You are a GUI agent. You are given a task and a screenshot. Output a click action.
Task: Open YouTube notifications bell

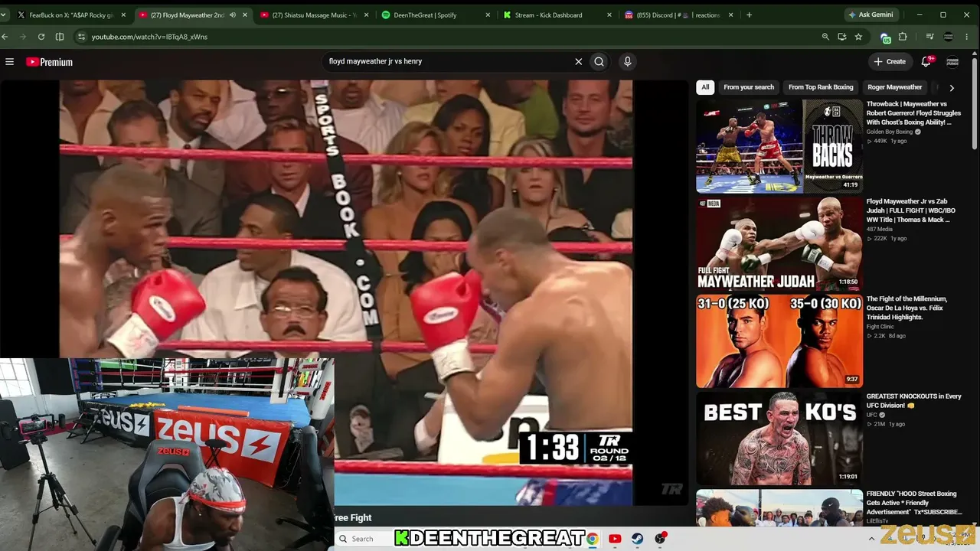pos(926,62)
